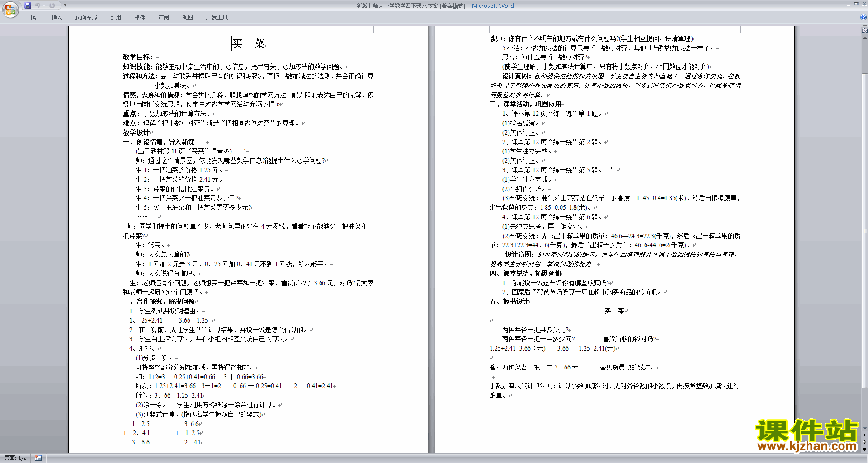
Task: Click heading 三、课堂活动,巩固应用
Action: click(525, 104)
